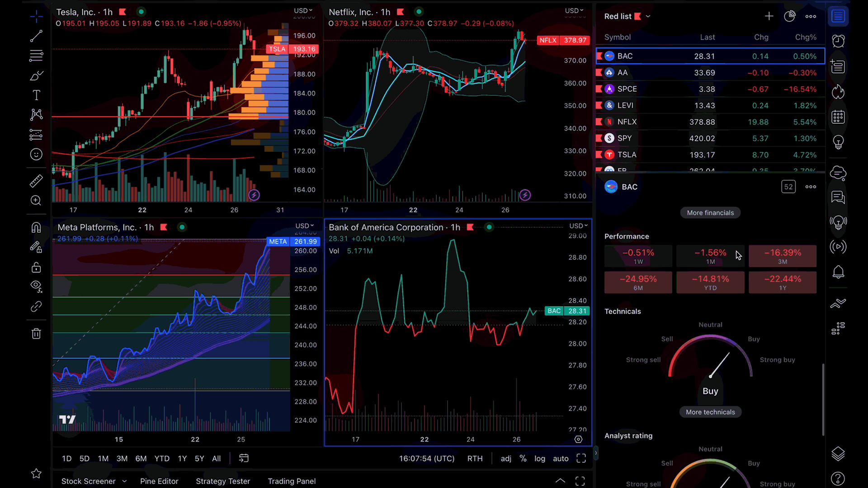Image resolution: width=868 pixels, height=488 pixels.
Task: Open the Fibonacci retracement tools
Action: pos(36,56)
